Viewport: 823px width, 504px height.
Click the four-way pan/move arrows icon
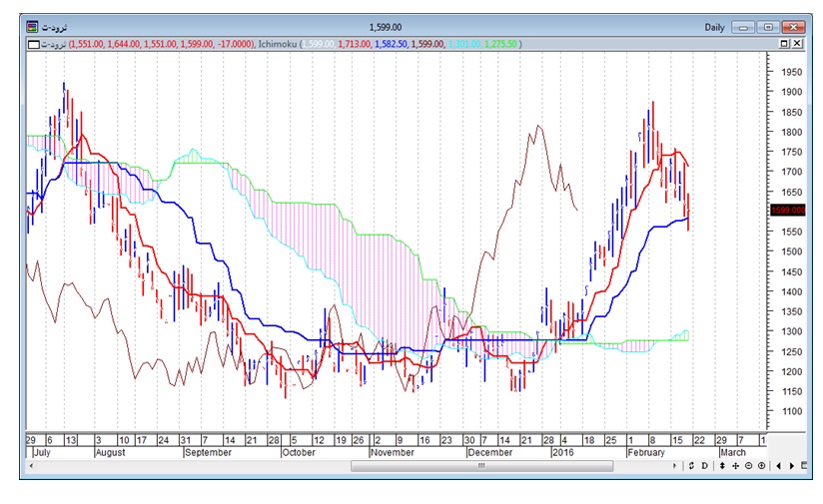pos(735,466)
